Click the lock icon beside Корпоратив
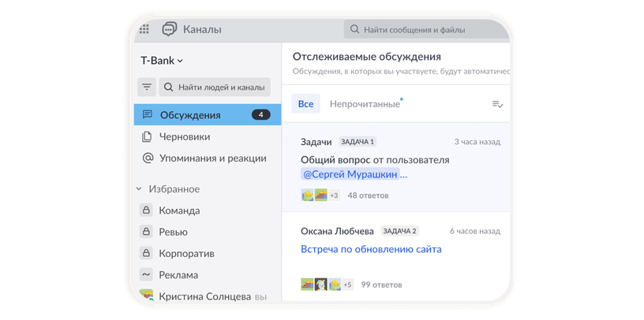Image resolution: width=644 pixels, height=320 pixels. (146, 254)
